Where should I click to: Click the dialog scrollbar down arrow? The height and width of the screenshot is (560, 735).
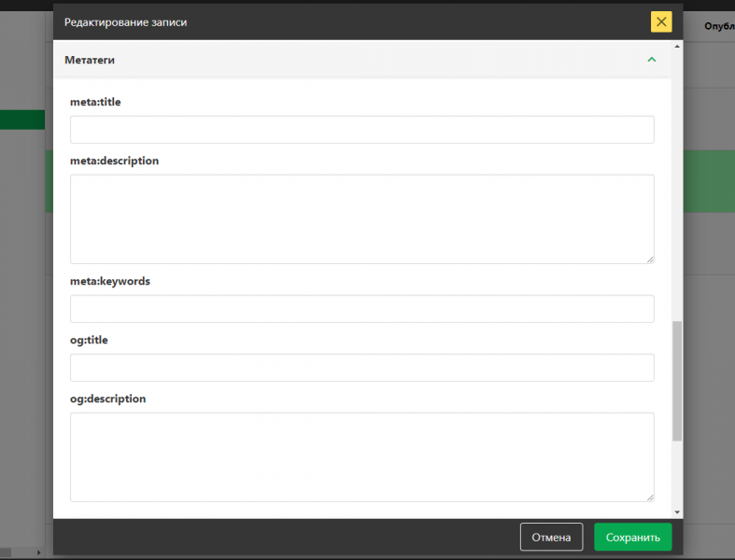click(x=677, y=512)
